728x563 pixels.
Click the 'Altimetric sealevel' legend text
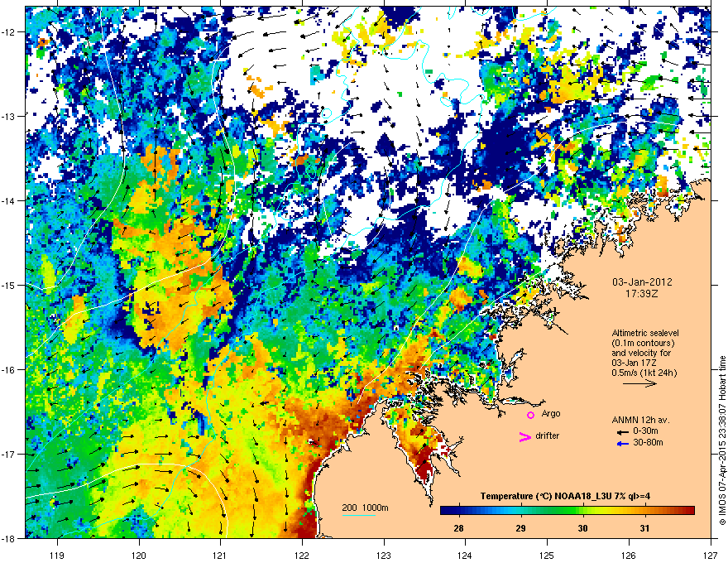point(645,333)
